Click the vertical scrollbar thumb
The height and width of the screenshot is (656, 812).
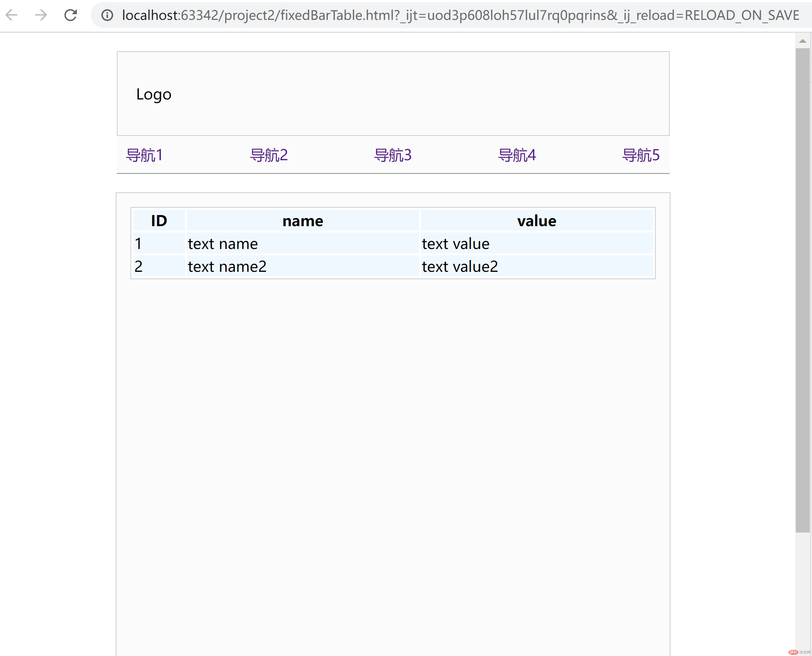click(802, 290)
